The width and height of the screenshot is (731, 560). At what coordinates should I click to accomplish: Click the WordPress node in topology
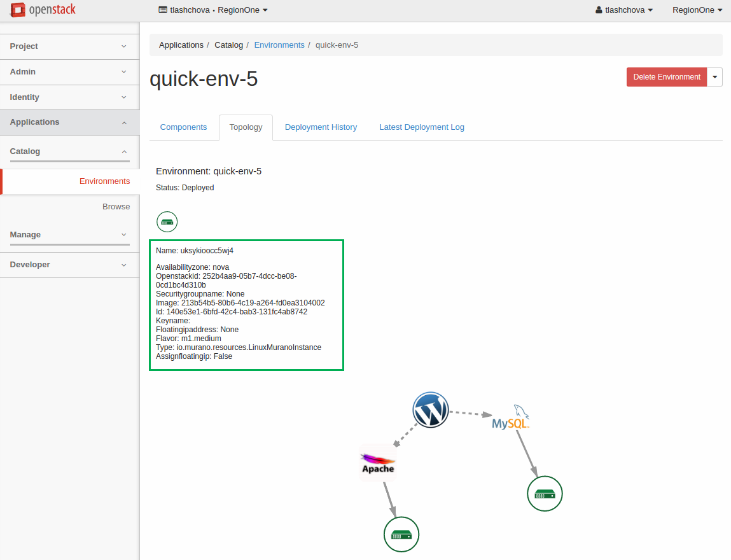click(x=431, y=409)
